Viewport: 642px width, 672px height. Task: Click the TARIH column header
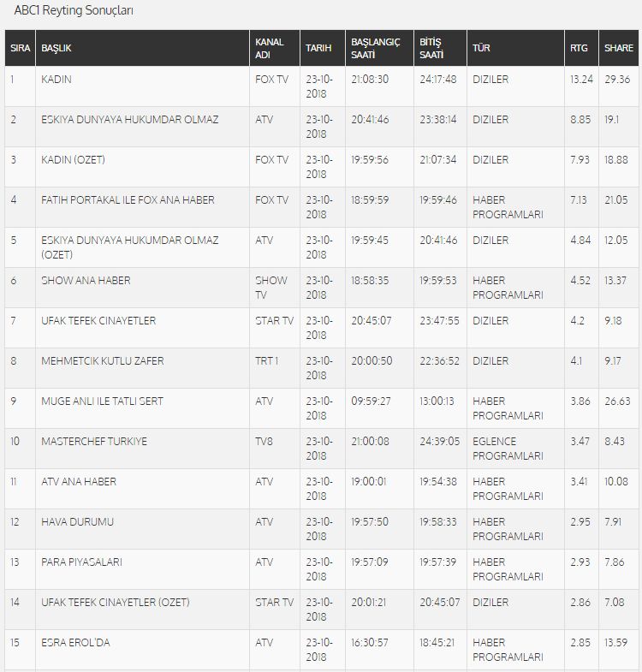[323, 48]
